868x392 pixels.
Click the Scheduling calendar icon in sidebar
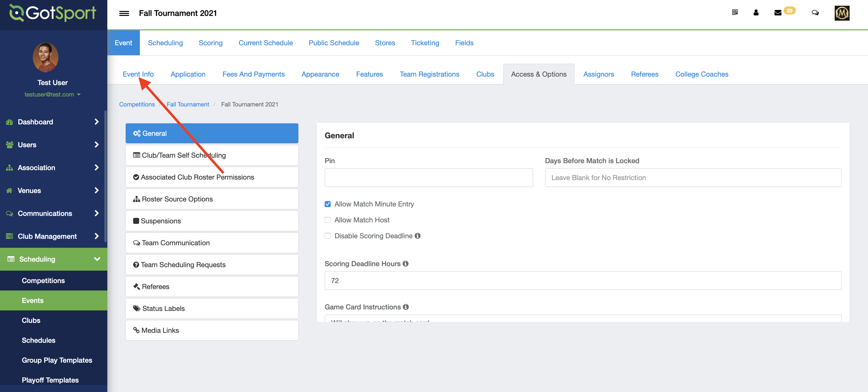[11, 259]
